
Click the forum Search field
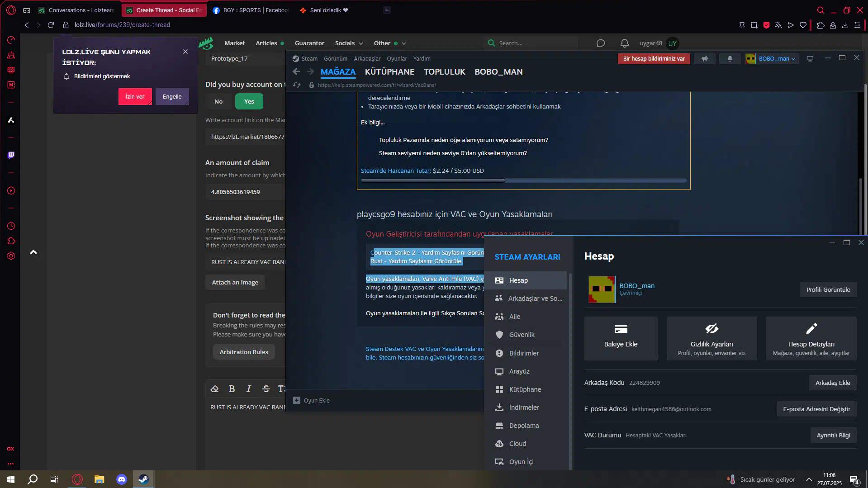pyautogui.click(x=531, y=43)
